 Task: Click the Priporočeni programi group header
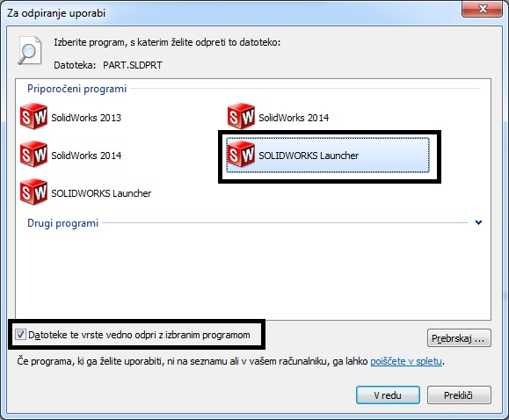click(x=76, y=89)
